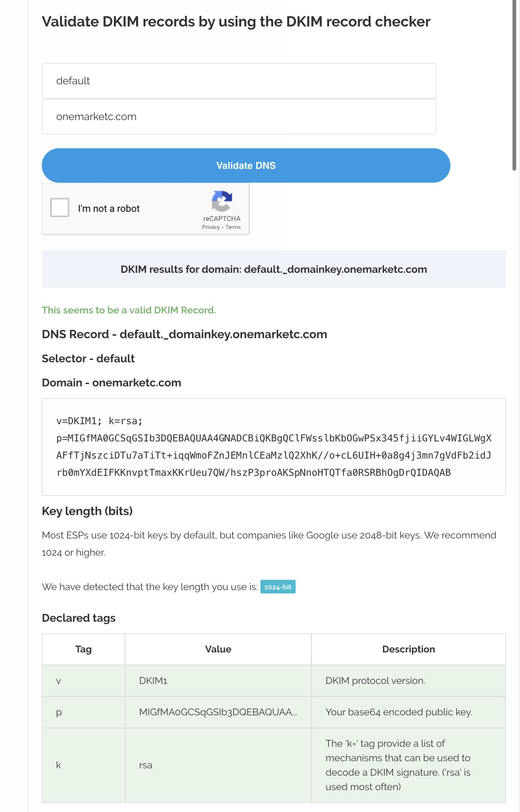Click the Description column header
This screenshot has width=520, height=812.
tap(409, 649)
